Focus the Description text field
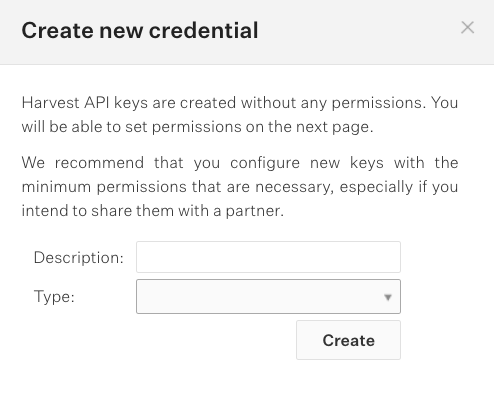This screenshot has height=395, width=494. pos(268,257)
